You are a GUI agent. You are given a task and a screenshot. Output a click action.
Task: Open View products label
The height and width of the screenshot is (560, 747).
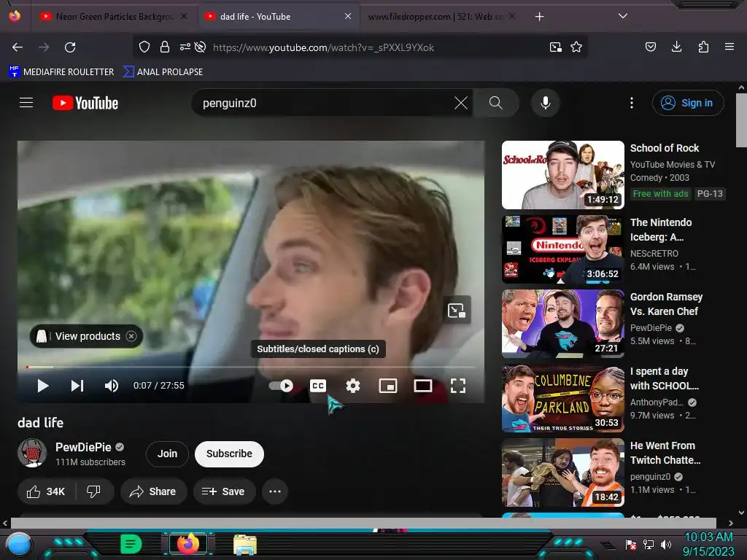[88, 336]
